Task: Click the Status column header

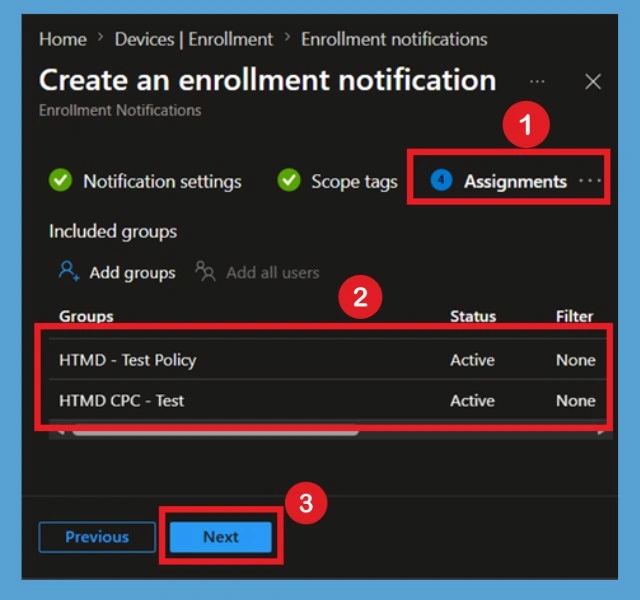Action: (x=473, y=316)
